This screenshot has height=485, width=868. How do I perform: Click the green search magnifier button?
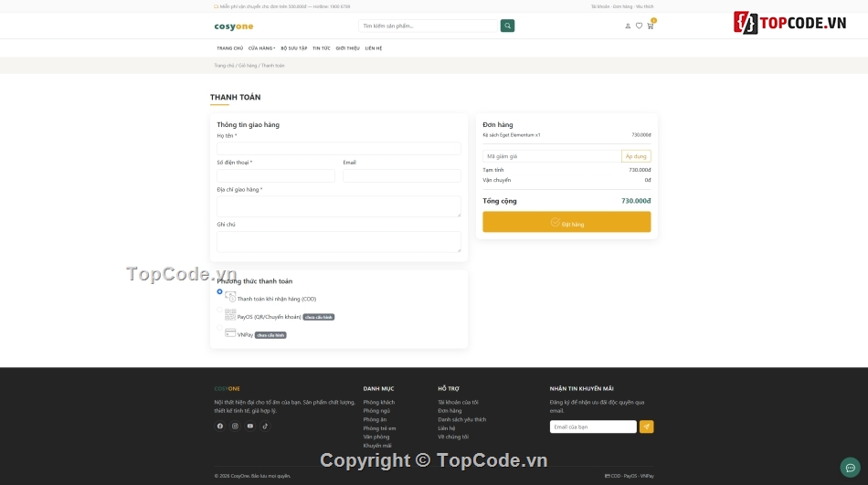click(x=507, y=26)
